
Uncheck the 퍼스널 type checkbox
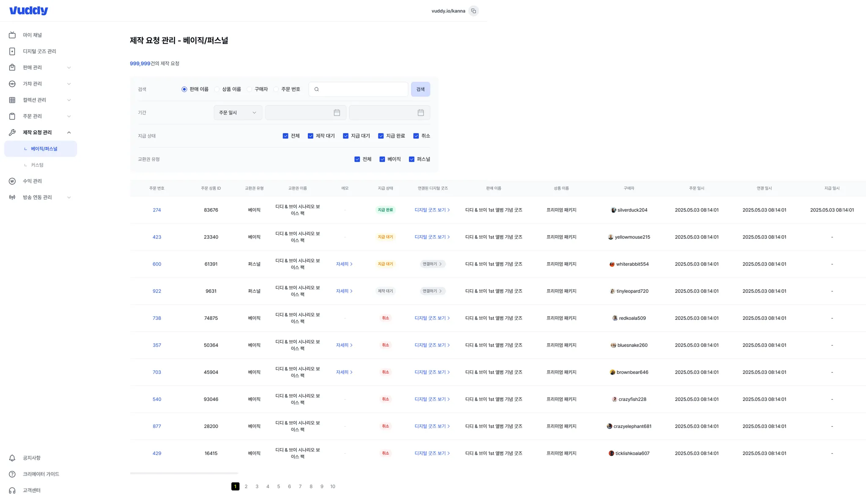pyautogui.click(x=411, y=159)
